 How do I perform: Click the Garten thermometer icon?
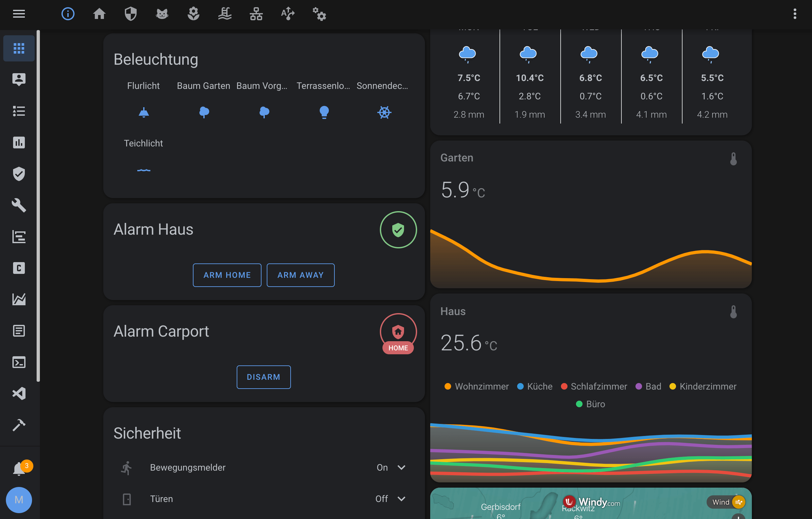733,159
